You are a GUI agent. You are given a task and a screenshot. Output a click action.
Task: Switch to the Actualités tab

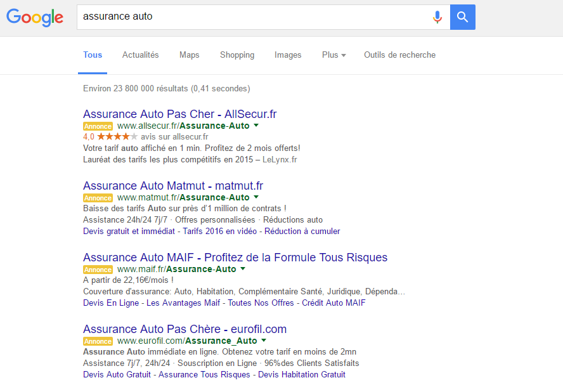pyautogui.click(x=140, y=55)
